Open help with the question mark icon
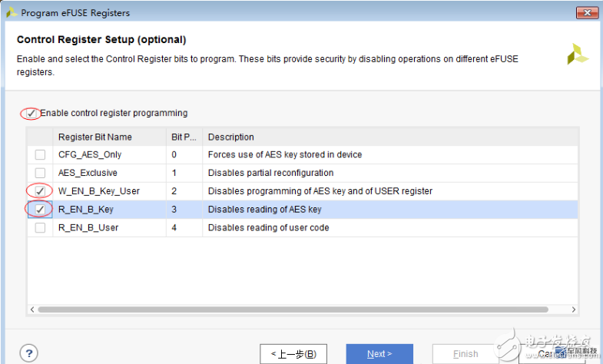This screenshot has width=603, height=364. (x=28, y=353)
